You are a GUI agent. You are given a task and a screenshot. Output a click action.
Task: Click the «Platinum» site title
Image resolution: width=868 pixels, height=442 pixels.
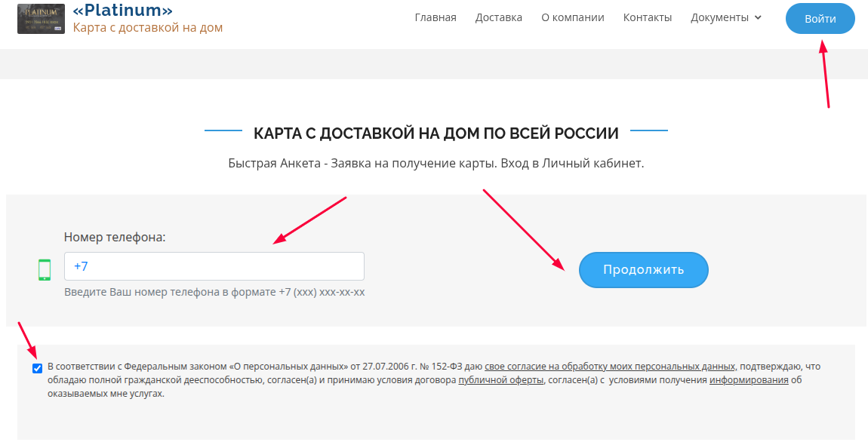tap(123, 10)
